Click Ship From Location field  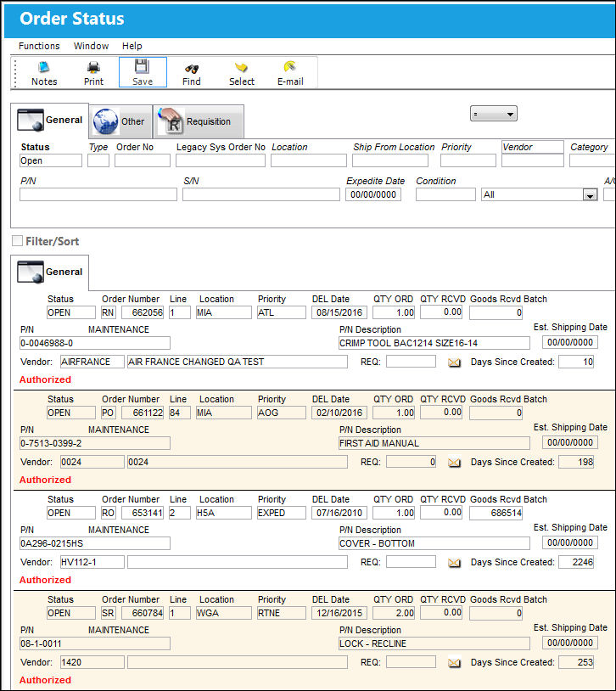pos(390,160)
